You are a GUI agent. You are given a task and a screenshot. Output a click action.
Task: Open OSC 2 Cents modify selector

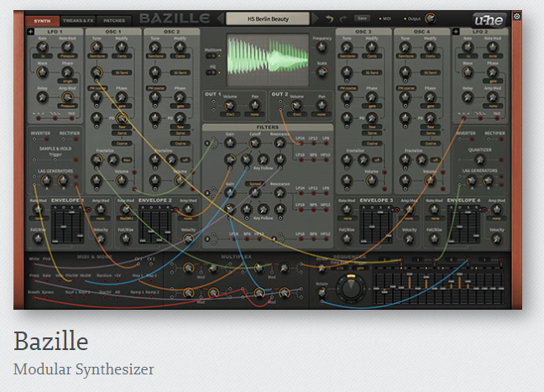(x=180, y=56)
